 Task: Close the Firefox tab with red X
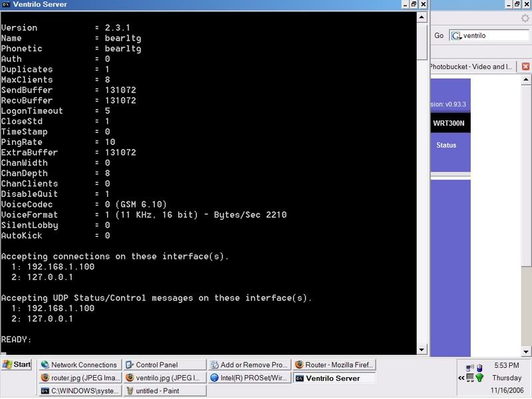point(525,66)
